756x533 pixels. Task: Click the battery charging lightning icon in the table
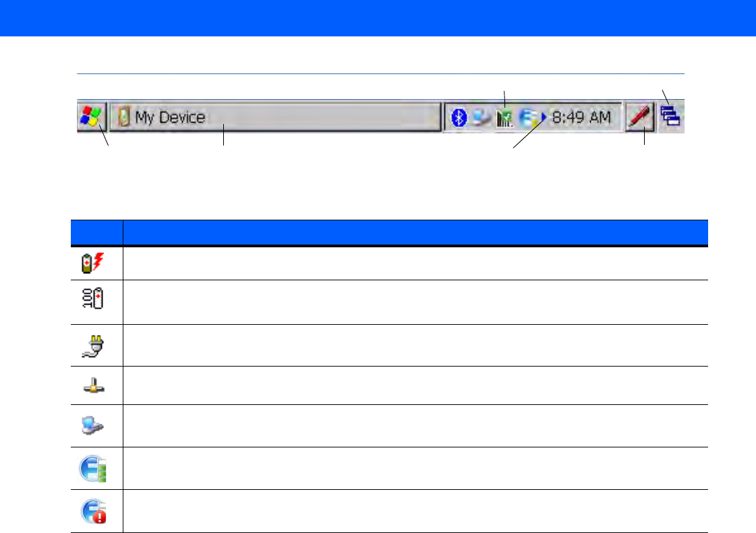[x=92, y=263]
